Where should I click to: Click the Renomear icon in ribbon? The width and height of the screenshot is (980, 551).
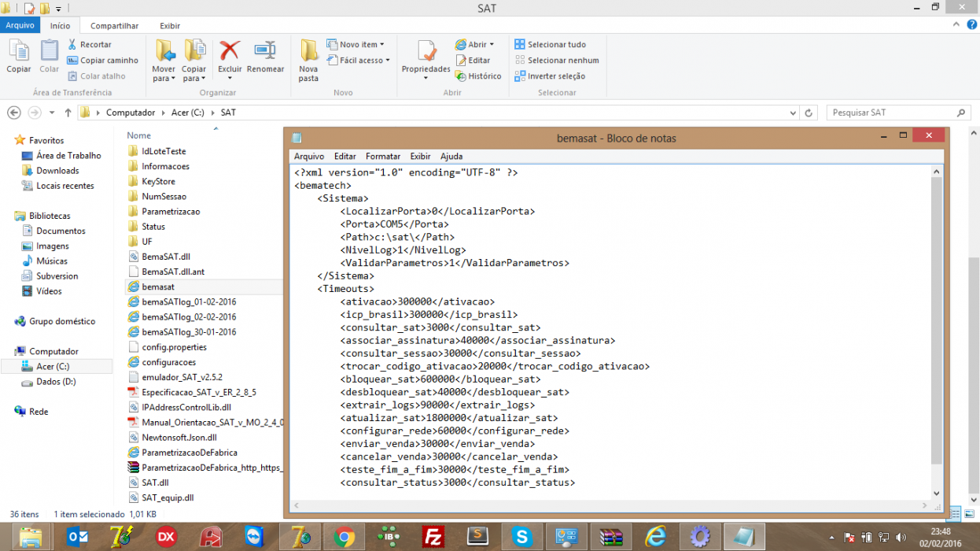click(x=265, y=51)
